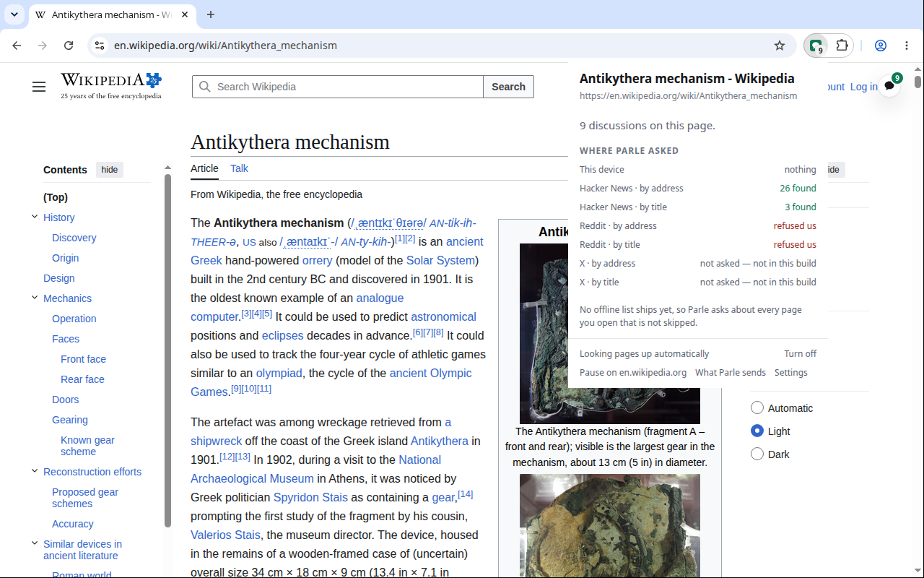Image resolution: width=924 pixels, height=578 pixels.
Task: Click the magnifier icon in Wikipedia search
Action: pos(205,87)
